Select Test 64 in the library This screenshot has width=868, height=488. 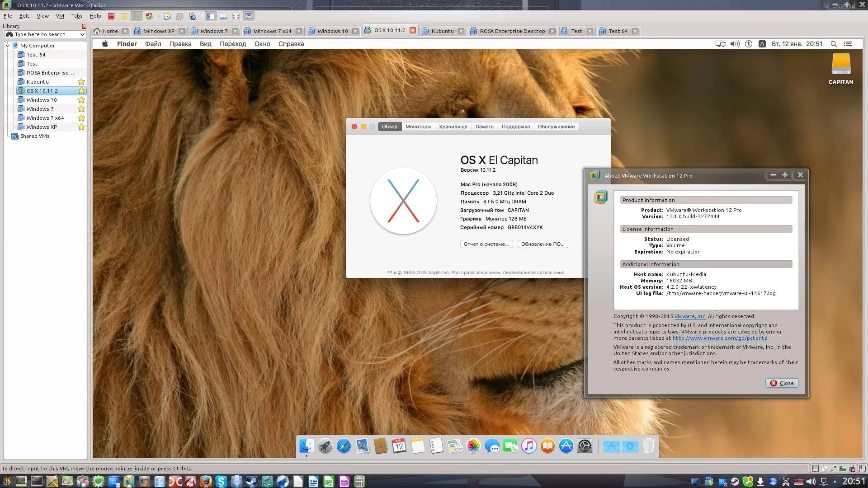pos(36,55)
